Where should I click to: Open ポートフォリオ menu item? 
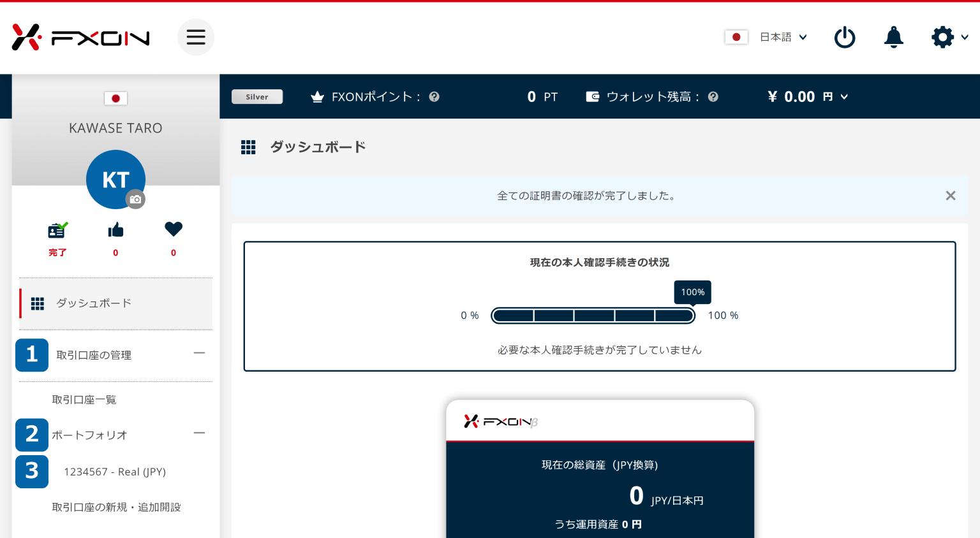click(x=89, y=435)
